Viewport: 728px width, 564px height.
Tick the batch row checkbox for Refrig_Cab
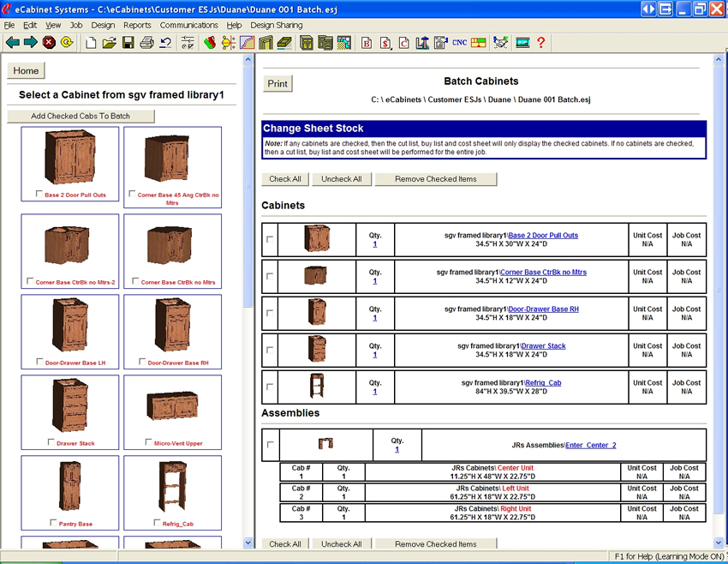coord(270,387)
